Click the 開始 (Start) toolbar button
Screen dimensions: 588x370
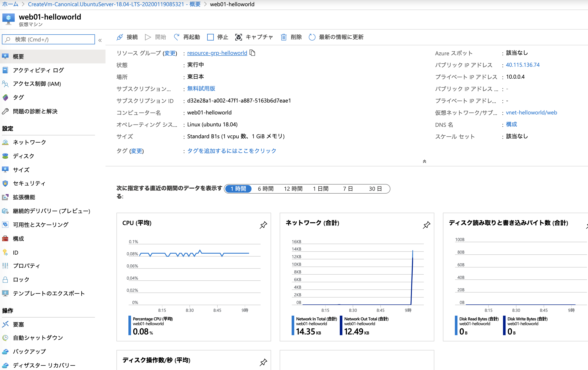pyautogui.click(x=156, y=37)
